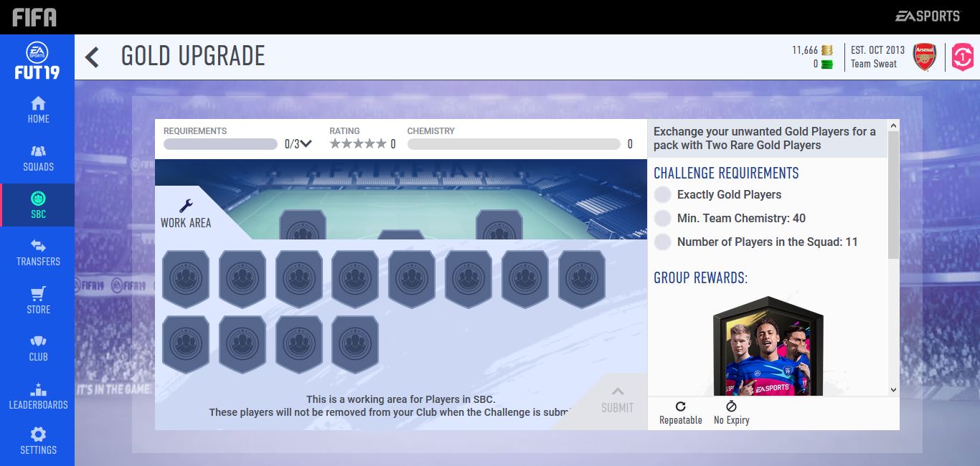Screen dimensions: 980x466
Task: Click the FIFA logo in the top bar
Action: (34, 16)
